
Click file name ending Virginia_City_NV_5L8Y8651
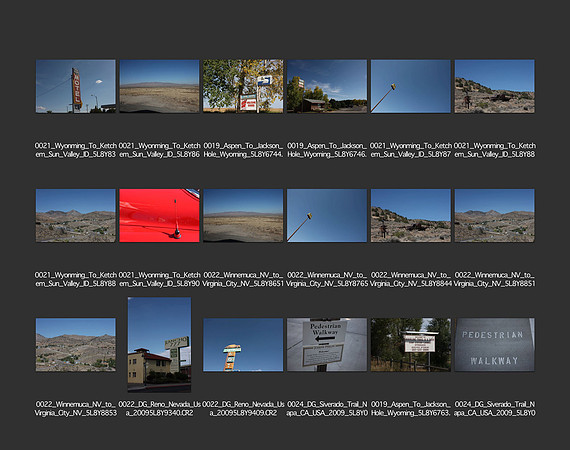pos(243,279)
